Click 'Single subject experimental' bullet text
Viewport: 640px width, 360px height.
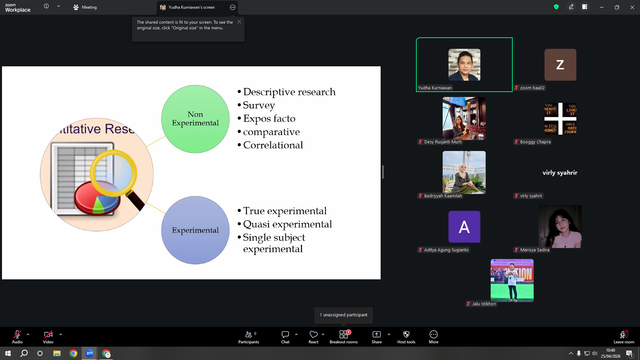click(274, 243)
